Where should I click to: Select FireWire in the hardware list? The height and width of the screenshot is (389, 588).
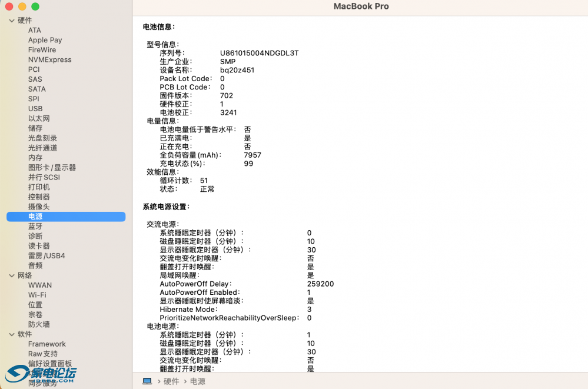point(42,50)
